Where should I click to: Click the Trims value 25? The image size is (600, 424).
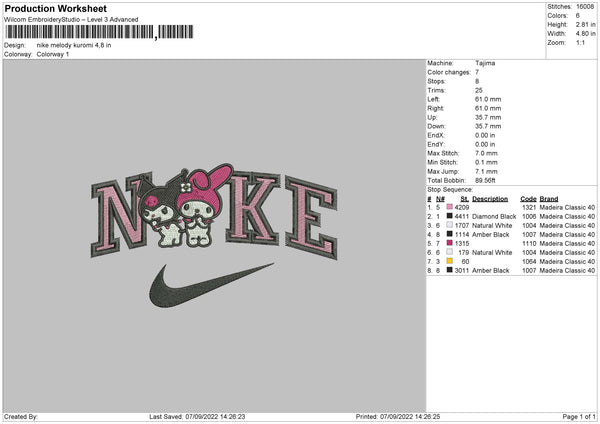pyautogui.click(x=479, y=90)
